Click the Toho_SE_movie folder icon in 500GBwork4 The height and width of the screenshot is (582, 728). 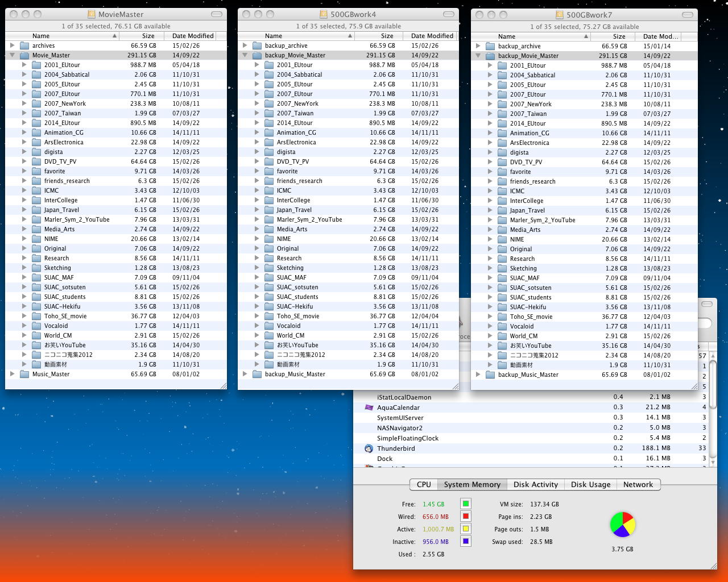point(269,316)
